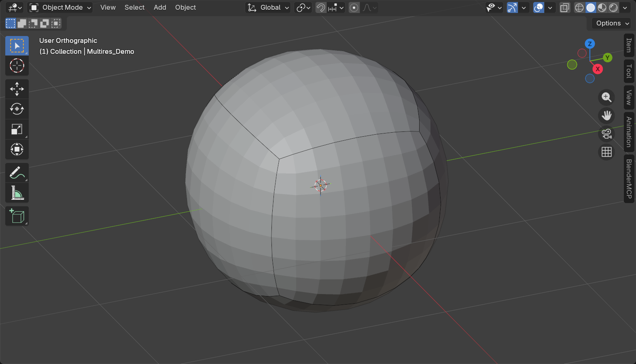
Task: Open the BlenderMCP sidebar tab
Action: pyautogui.click(x=629, y=179)
